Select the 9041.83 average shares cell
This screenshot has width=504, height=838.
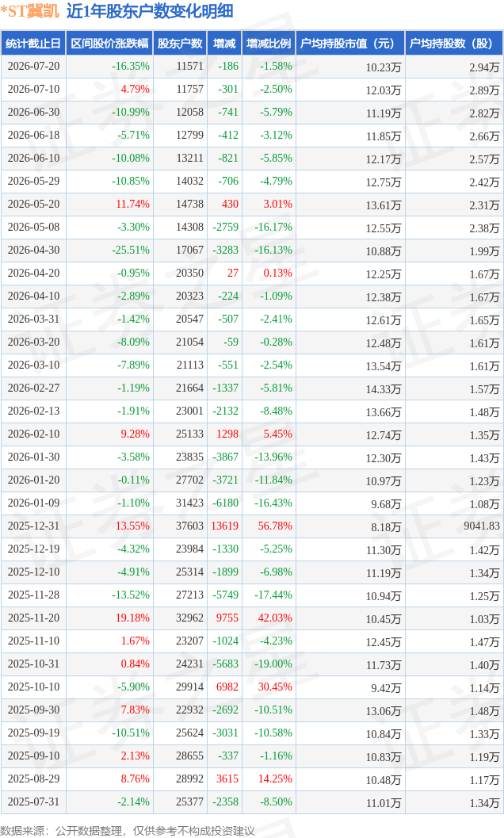[482, 526]
